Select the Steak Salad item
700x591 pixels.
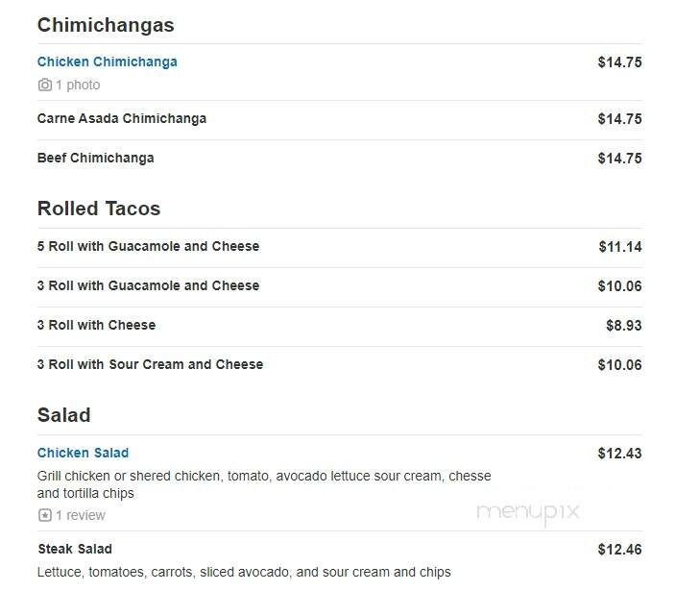click(x=75, y=549)
